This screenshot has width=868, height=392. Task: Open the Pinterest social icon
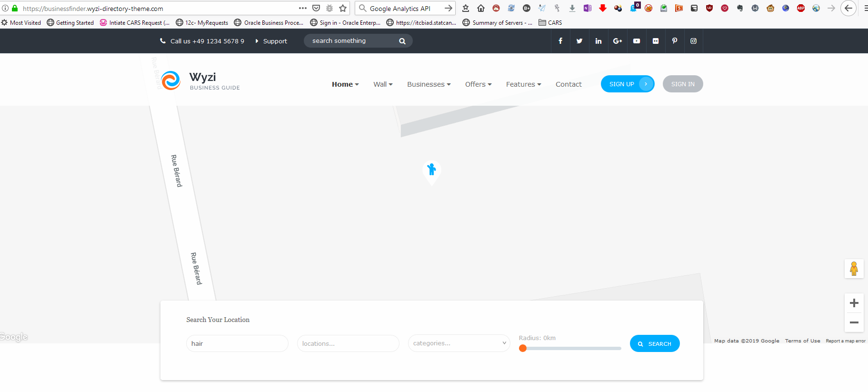tap(675, 41)
